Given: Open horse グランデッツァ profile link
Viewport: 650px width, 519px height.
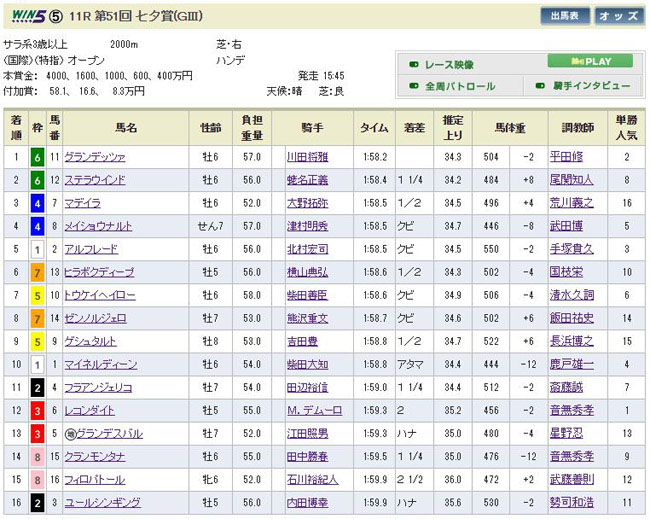Looking at the screenshot, I should tap(95, 156).
